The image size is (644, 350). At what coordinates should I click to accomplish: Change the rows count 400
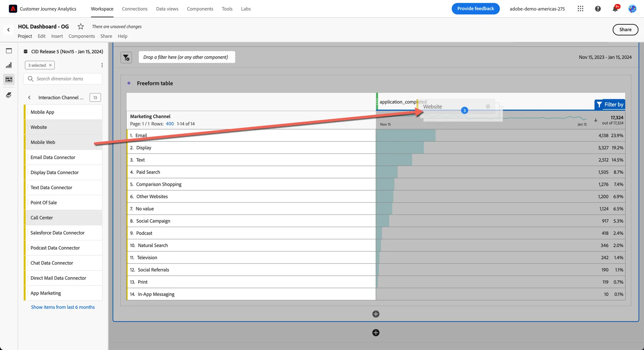tap(170, 124)
